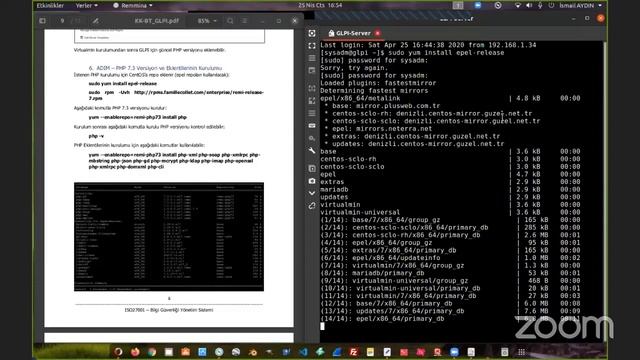This screenshot has width=640, height=360.
Task: Click terminal cursor prompt block
Action: coord(322,326)
